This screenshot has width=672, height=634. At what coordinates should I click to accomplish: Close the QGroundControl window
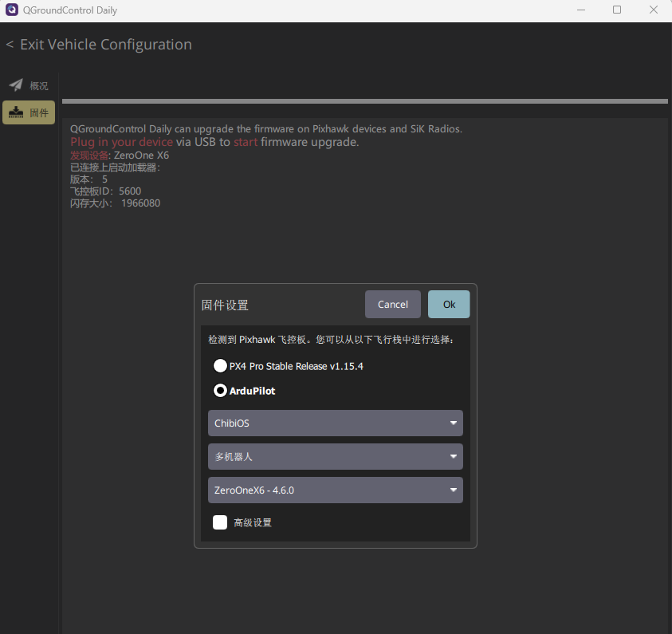point(654,10)
